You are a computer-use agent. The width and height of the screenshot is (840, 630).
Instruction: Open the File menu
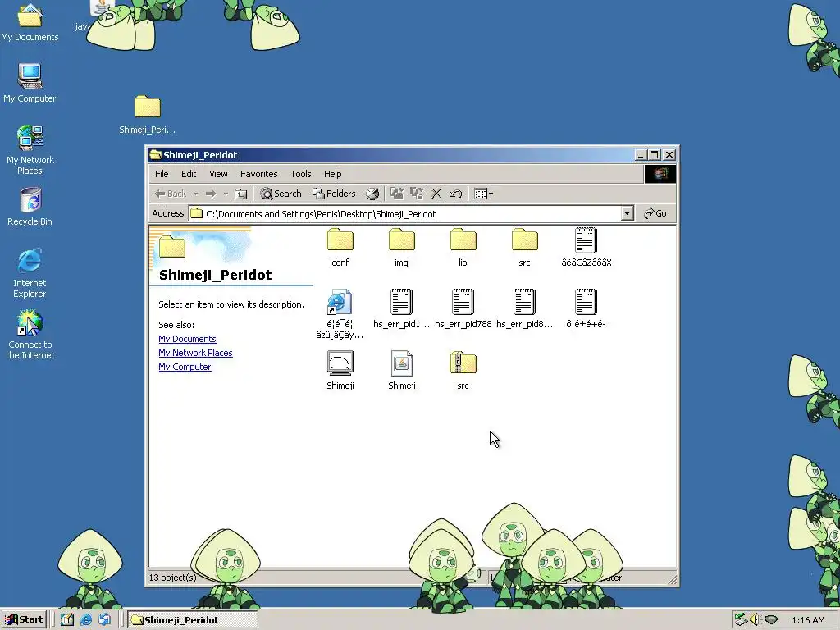[162, 174]
